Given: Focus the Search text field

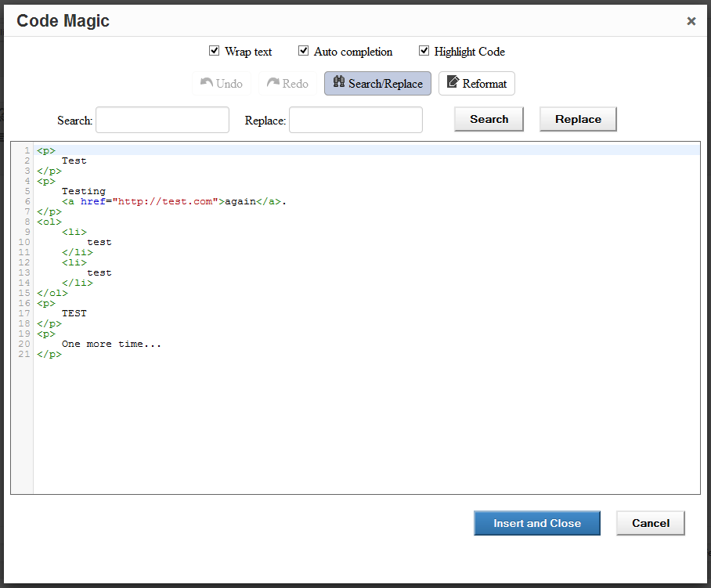Looking at the screenshot, I should (162, 120).
